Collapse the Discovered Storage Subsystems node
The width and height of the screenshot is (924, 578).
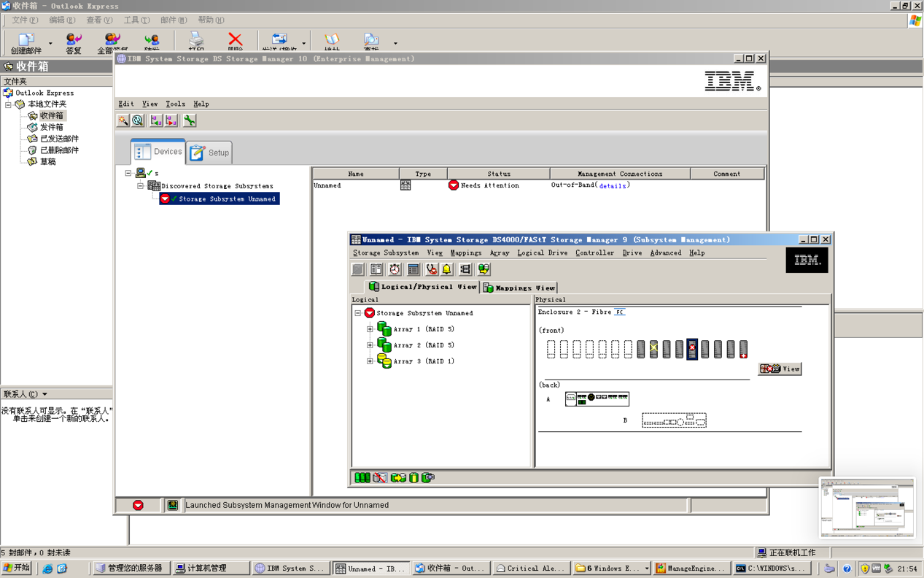[141, 186]
